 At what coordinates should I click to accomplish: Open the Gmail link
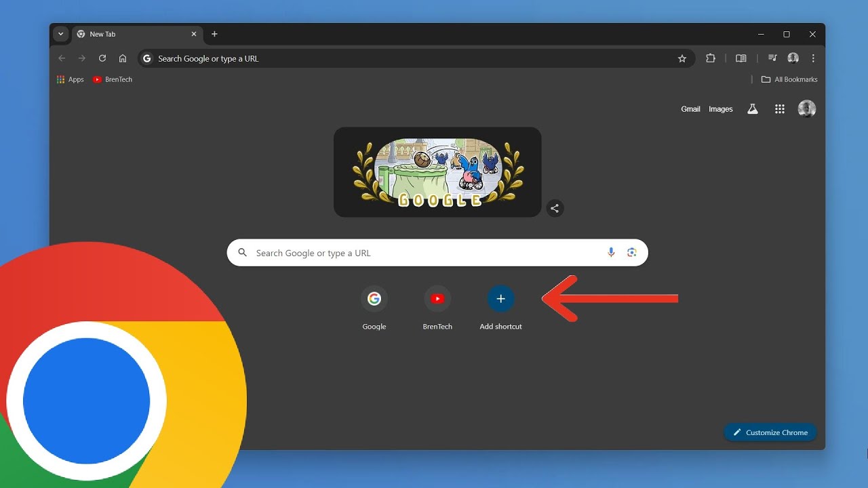pos(690,109)
